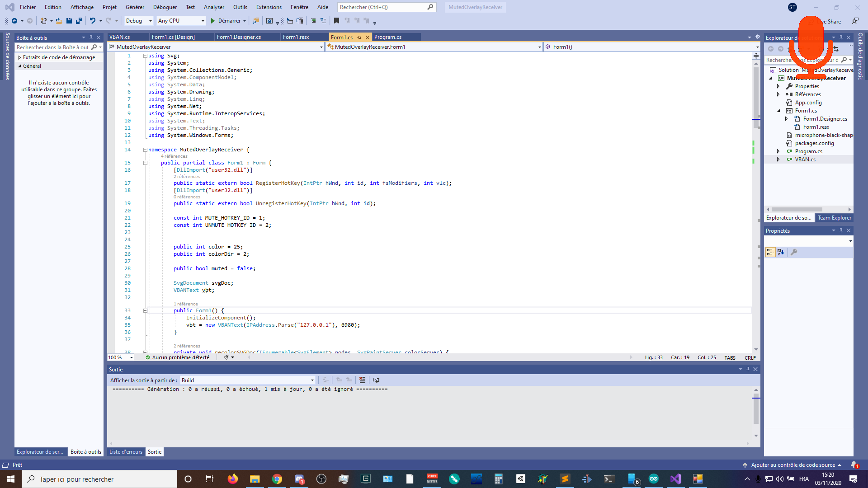Click the ST account avatar
The image size is (868, 488).
point(793,7)
